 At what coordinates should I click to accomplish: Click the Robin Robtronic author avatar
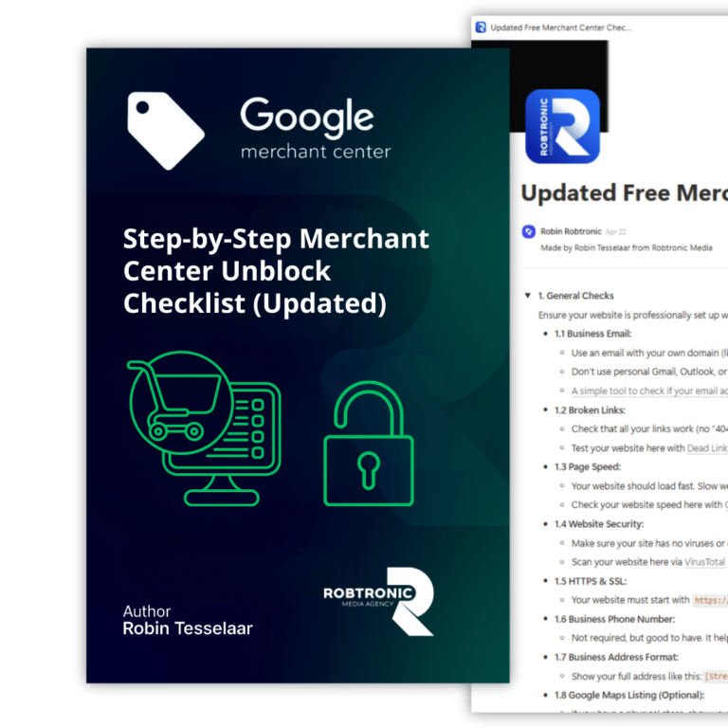[x=529, y=232]
